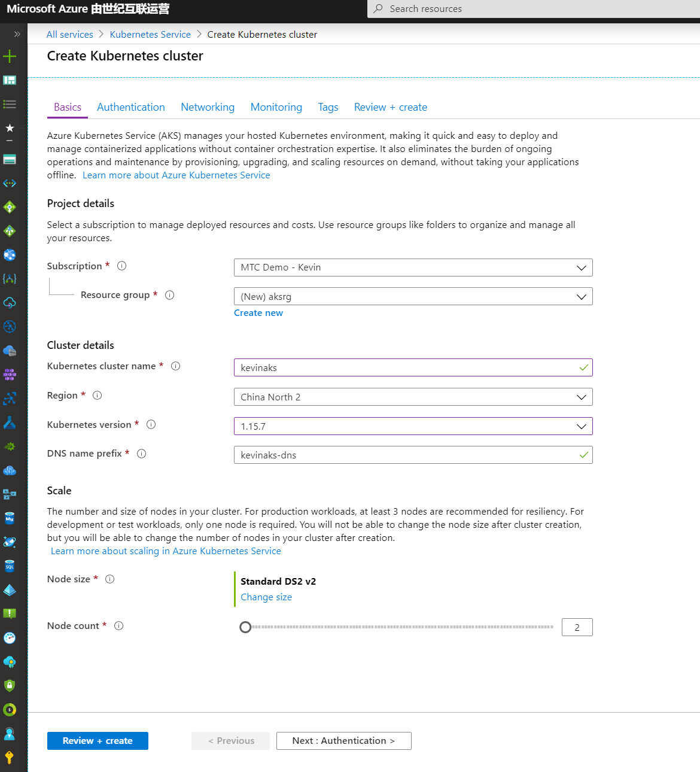Viewport: 700px width, 772px height.
Task: Click the Monitor gauge icon in the sidebar
Action: pos(10,638)
